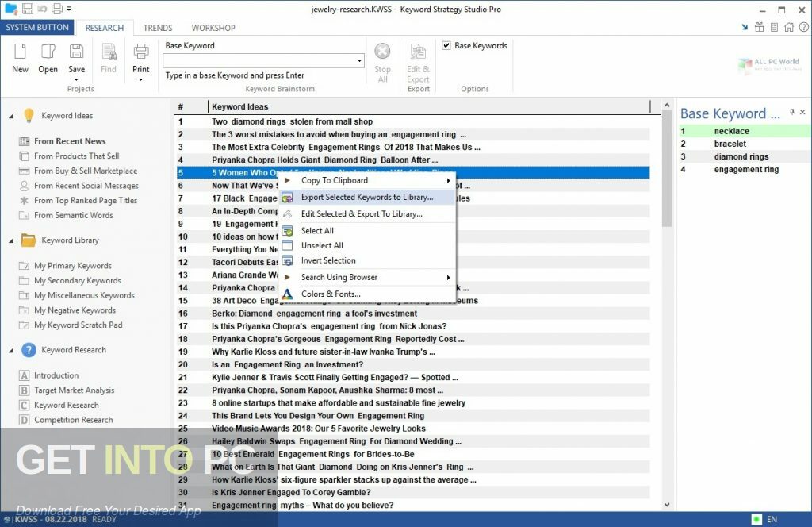This screenshot has width=812, height=527.
Task: Expand Search Using Browser submenu arrow
Action: [x=449, y=277]
